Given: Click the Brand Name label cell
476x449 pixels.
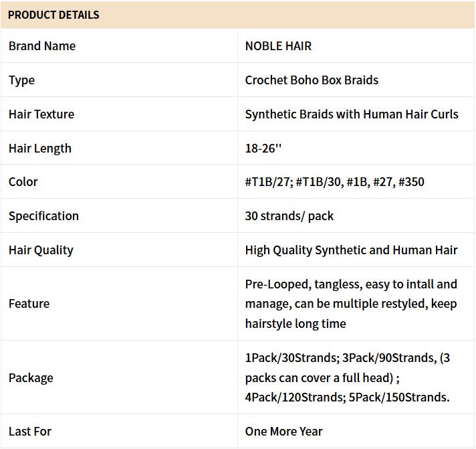Looking at the screenshot, I should [42, 46].
